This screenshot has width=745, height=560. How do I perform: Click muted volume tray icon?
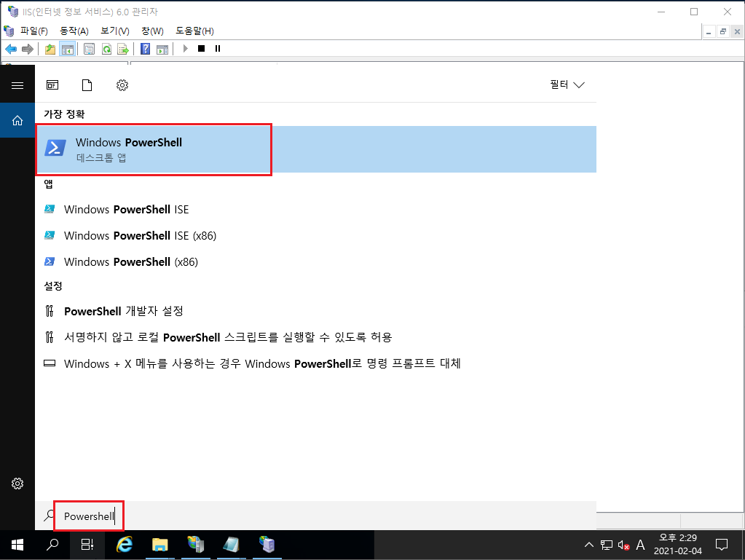click(x=623, y=545)
